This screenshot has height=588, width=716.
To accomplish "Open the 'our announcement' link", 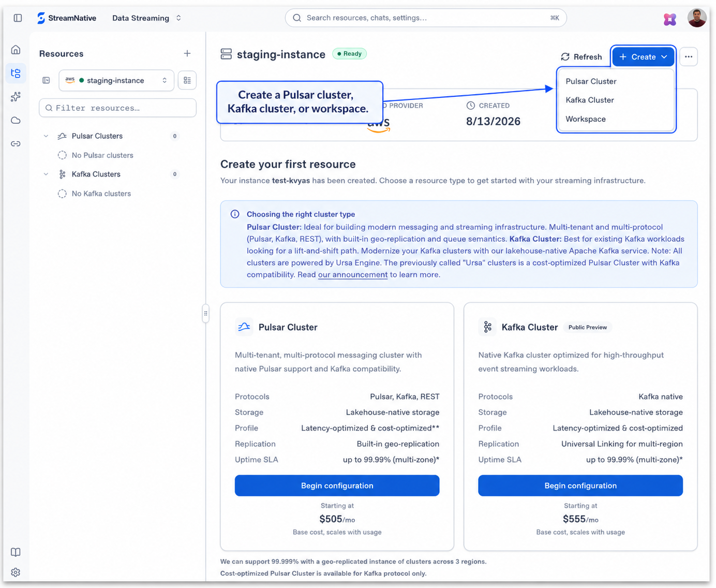I will (x=353, y=275).
